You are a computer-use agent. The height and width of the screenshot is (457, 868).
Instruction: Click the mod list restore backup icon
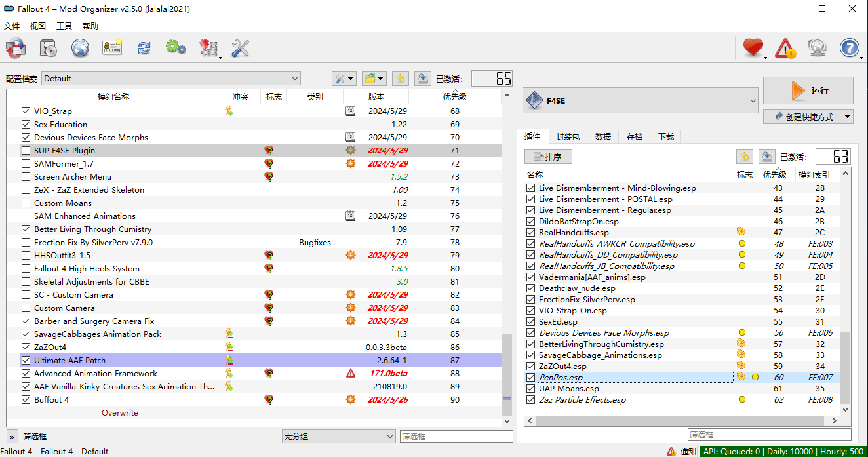(x=401, y=79)
